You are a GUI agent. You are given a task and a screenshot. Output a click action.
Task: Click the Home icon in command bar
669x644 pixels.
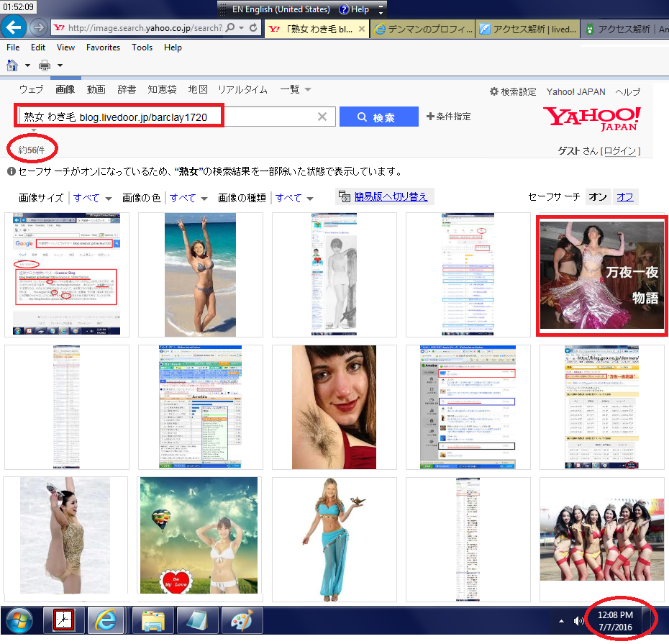(12, 65)
